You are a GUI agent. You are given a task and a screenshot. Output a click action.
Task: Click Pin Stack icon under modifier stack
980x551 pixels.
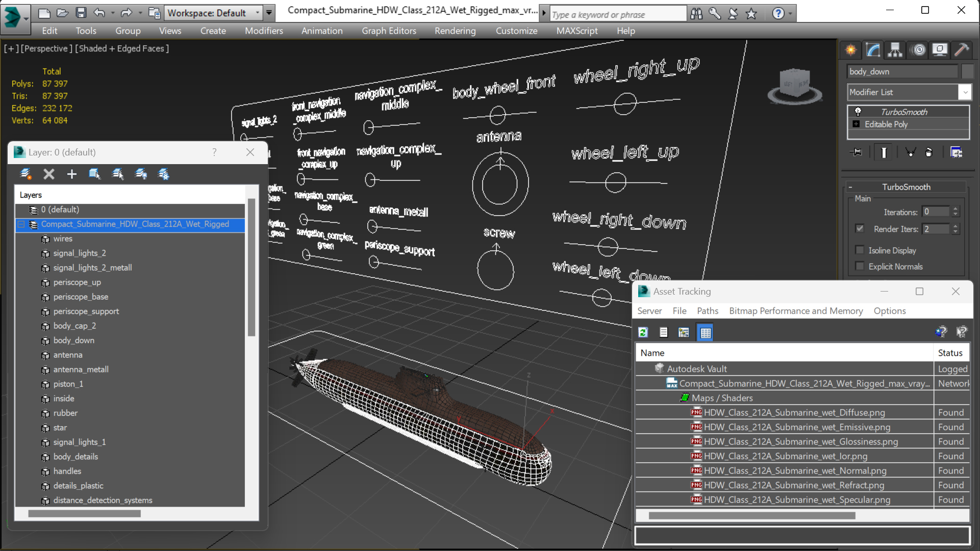(x=857, y=152)
